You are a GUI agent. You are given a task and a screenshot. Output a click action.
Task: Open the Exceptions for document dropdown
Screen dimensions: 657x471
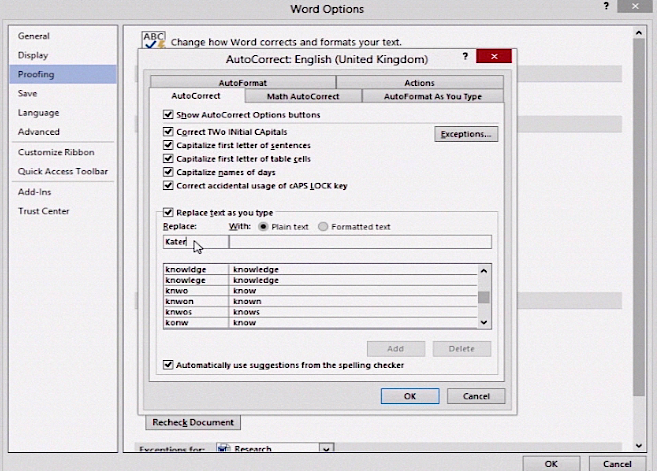tap(326, 448)
